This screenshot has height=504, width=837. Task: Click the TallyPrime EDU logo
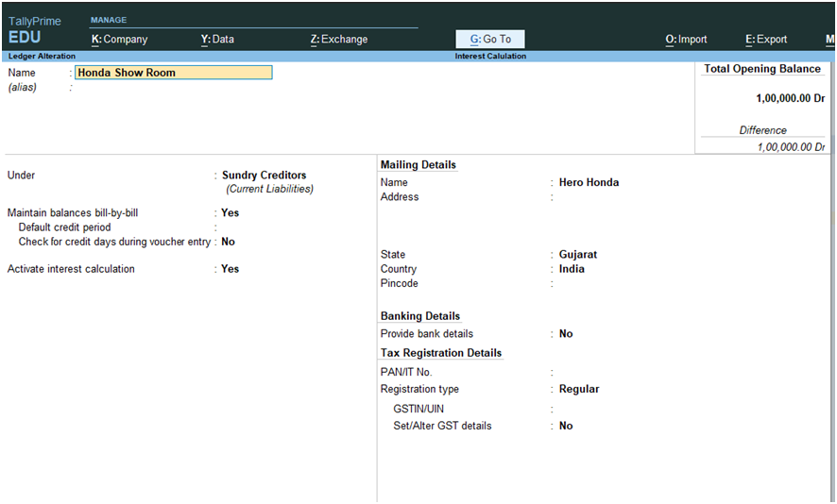pos(35,30)
